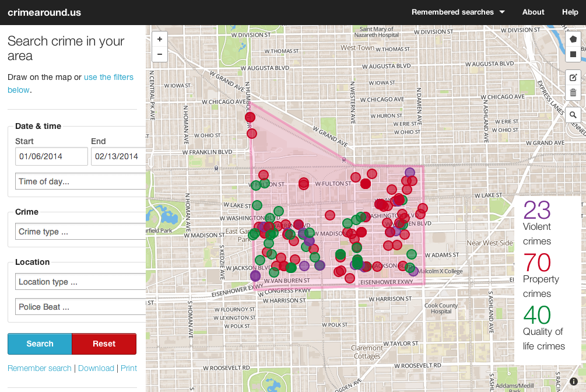
Task: Click the 'Date & time' section label
Action: pos(38,126)
